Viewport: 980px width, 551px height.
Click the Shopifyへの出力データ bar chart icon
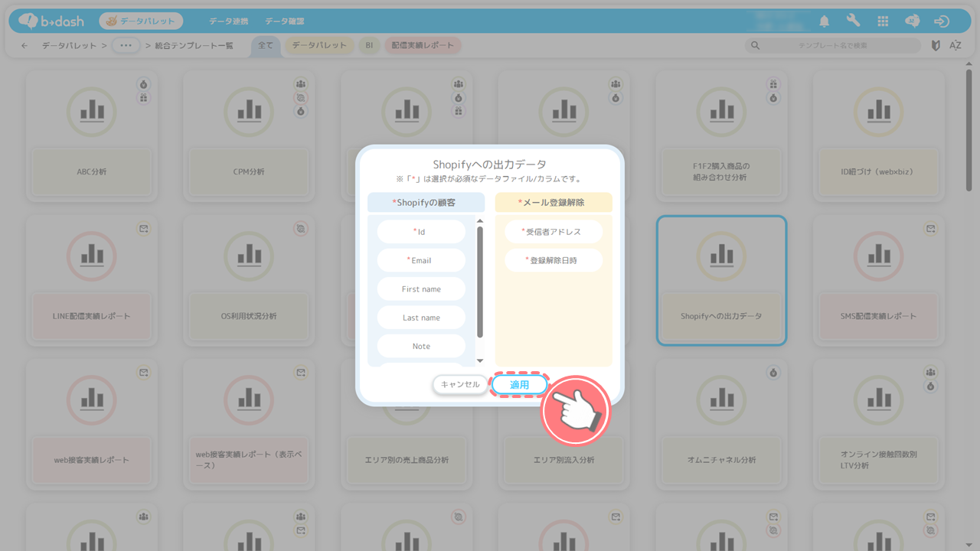tap(721, 256)
